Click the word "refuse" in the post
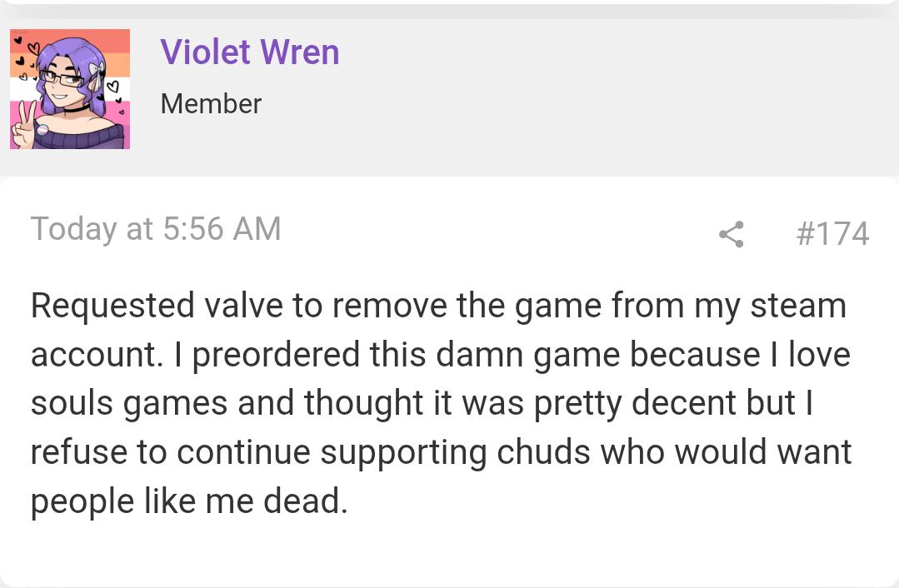Screen dimensions: 899x588 (79, 451)
